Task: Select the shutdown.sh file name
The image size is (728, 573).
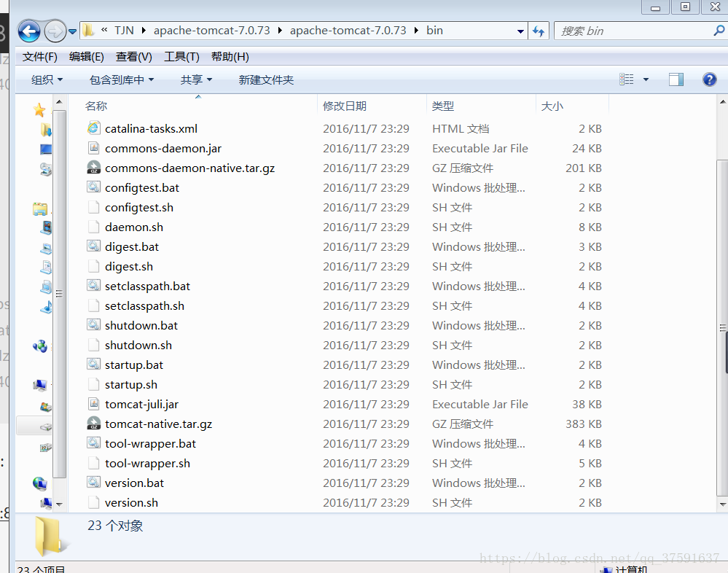Action: [138, 345]
